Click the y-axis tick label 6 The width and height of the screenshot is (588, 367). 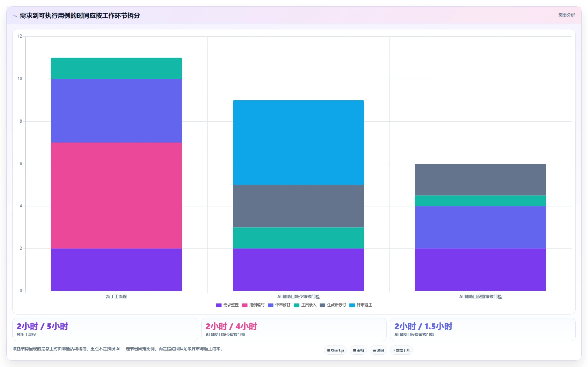click(x=21, y=163)
